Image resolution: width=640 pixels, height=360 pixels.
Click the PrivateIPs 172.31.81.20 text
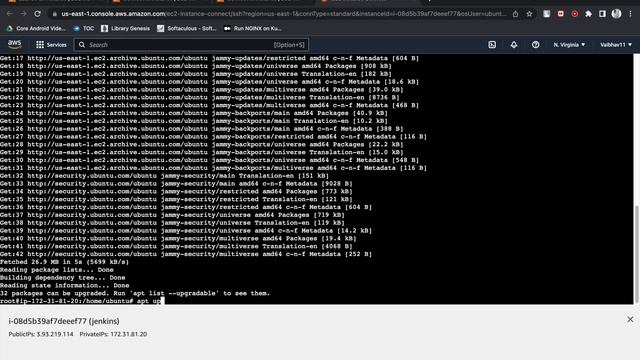point(113,334)
